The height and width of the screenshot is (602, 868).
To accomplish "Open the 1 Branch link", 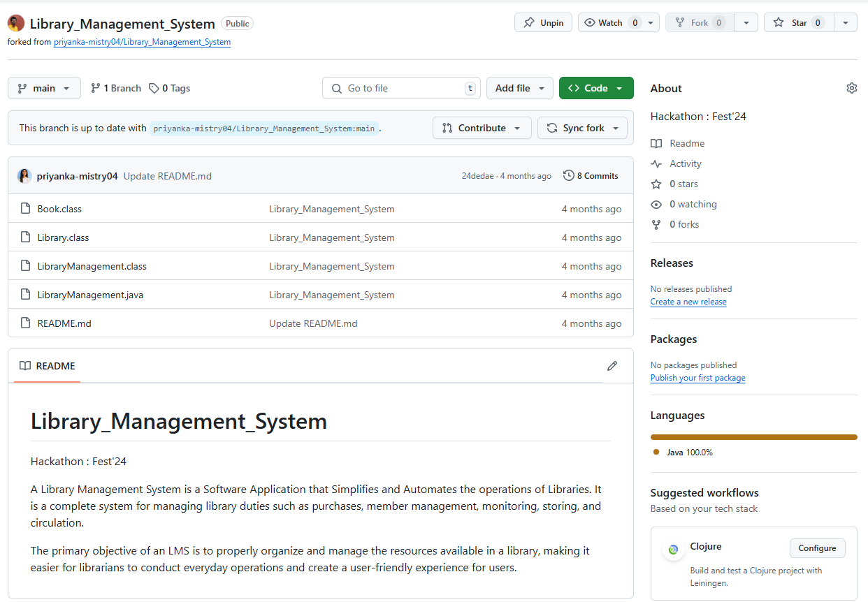I will (x=116, y=88).
